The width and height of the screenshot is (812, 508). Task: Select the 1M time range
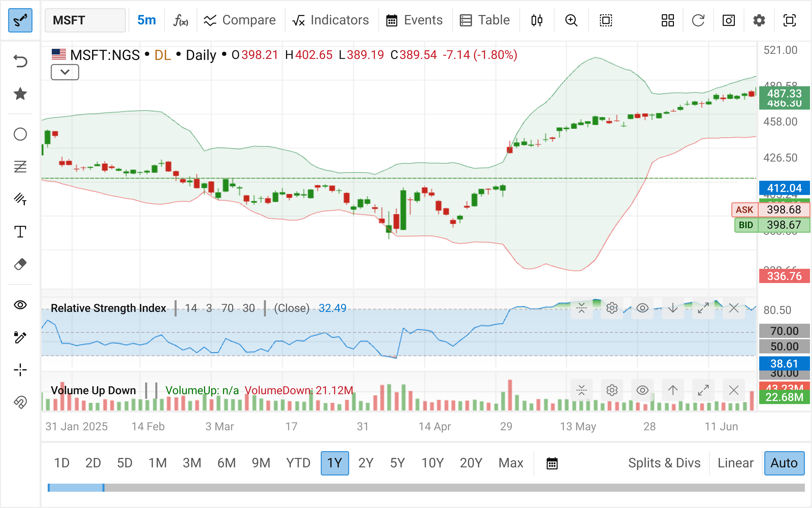(158, 463)
